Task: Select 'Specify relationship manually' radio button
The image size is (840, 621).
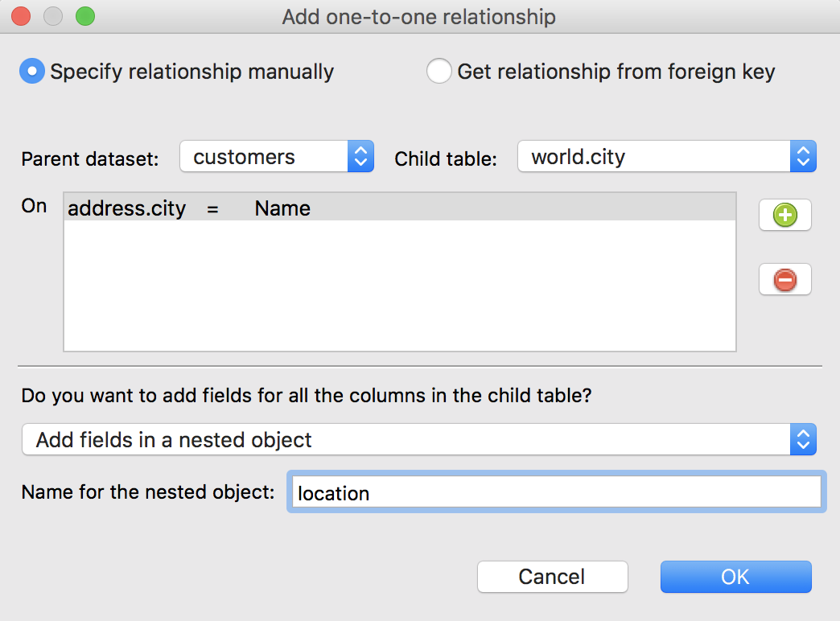Action: pyautogui.click(x=32, y=72)
